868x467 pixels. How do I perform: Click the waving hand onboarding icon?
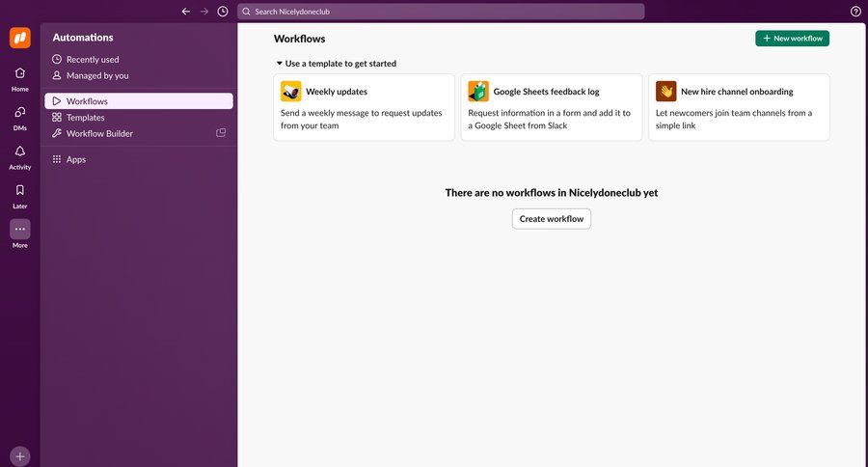click(665, 92)
